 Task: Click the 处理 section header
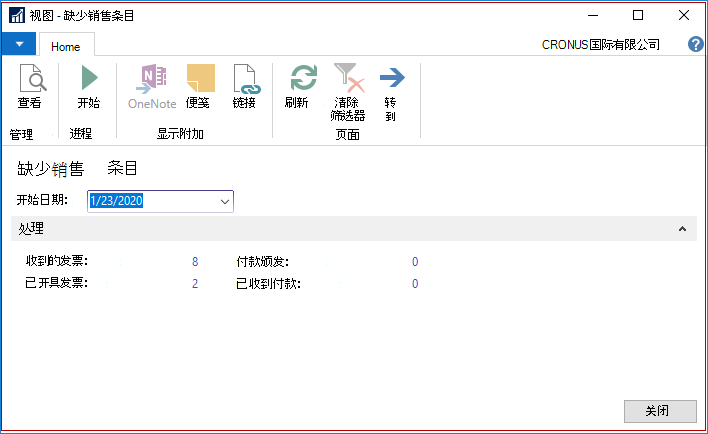(x=354, y=229)
